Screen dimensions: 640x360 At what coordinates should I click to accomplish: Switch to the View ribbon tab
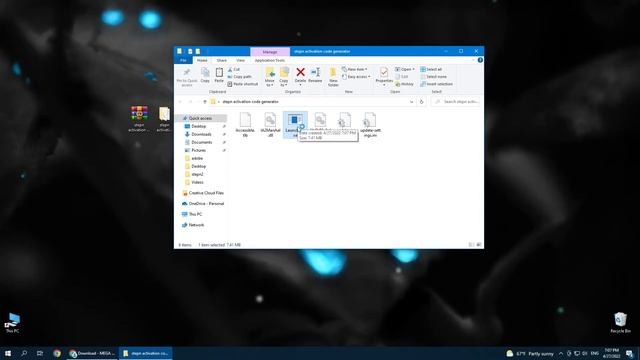click(x=240, y=60)
